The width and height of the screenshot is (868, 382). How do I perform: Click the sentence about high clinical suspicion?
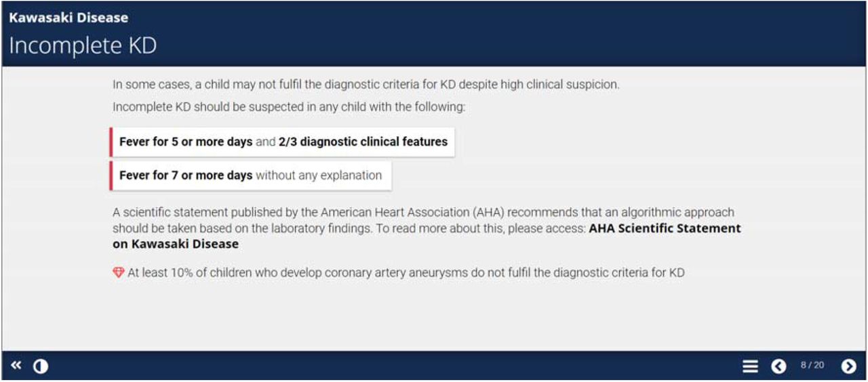(366, 85)
